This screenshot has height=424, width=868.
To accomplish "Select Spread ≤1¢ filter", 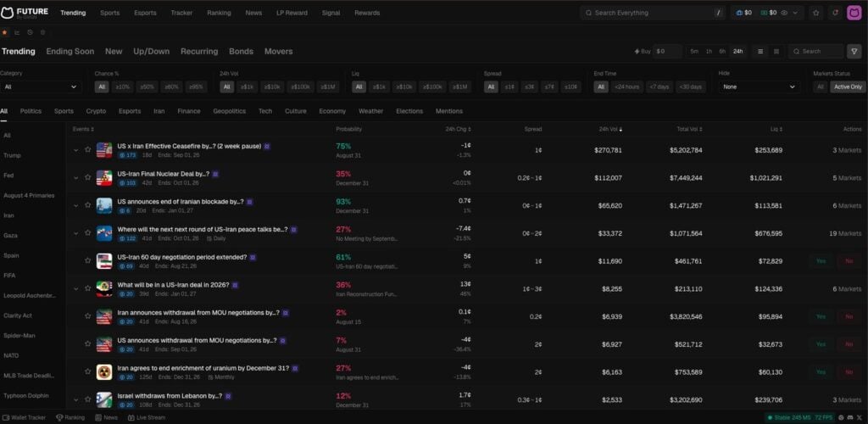I will 509,86.
